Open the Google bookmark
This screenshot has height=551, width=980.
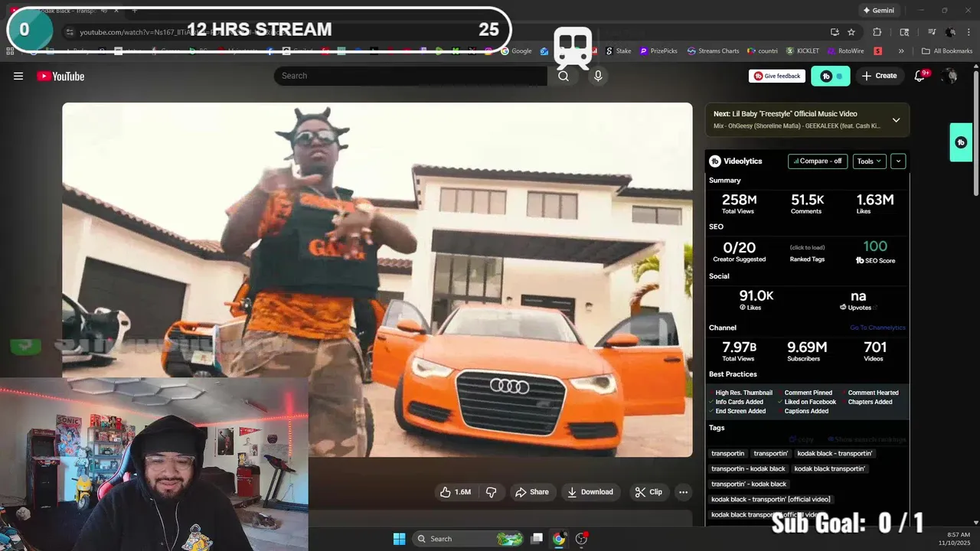pyautogui.click(x=517, y=51)
